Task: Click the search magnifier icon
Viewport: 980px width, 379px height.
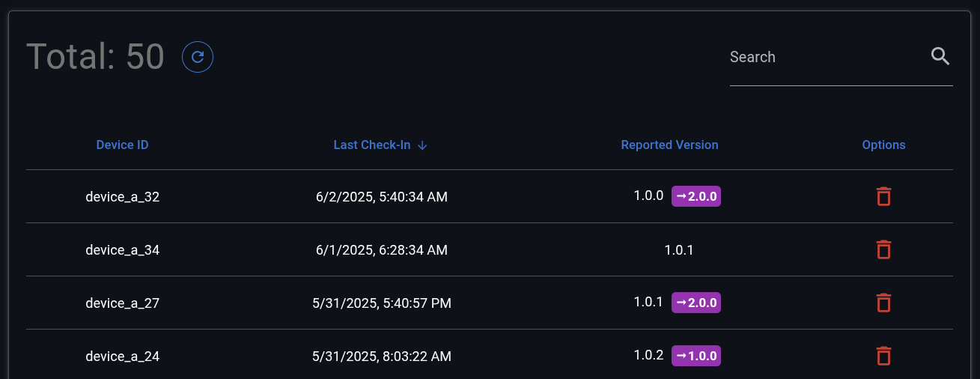Action: 940,56
